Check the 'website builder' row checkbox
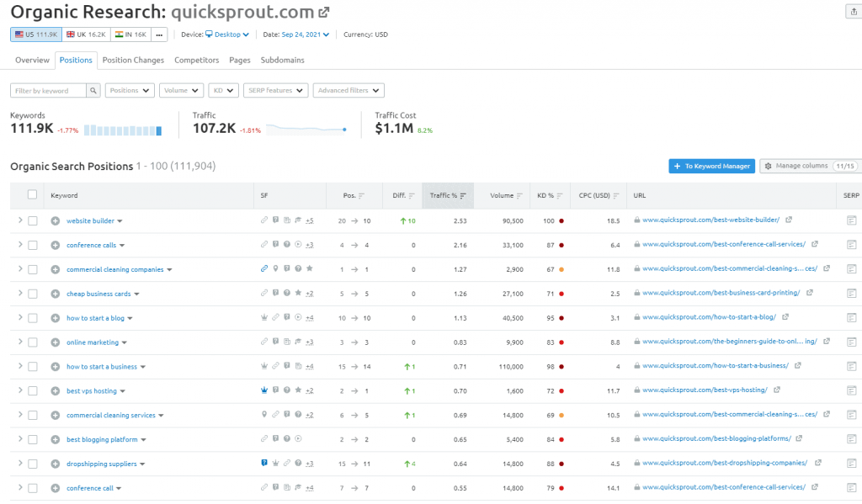The width and height of the screenshot is (862, 504). tap(33, 221)
